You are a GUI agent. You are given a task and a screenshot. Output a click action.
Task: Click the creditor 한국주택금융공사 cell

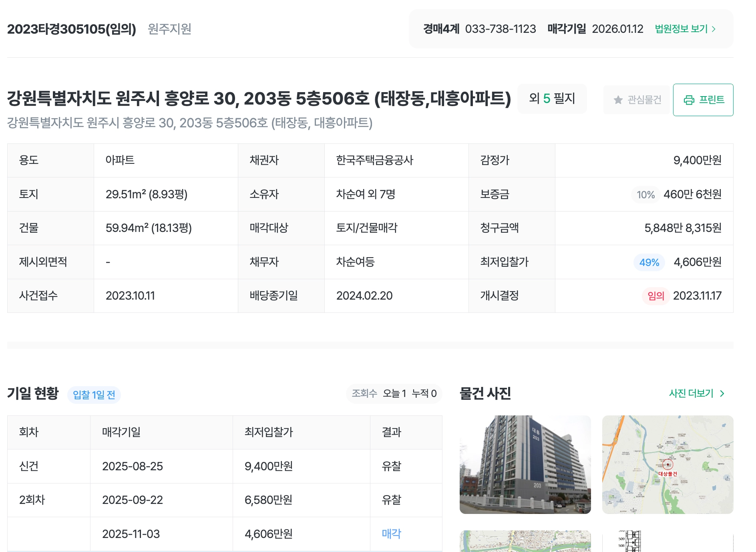(x=396, y=160)
